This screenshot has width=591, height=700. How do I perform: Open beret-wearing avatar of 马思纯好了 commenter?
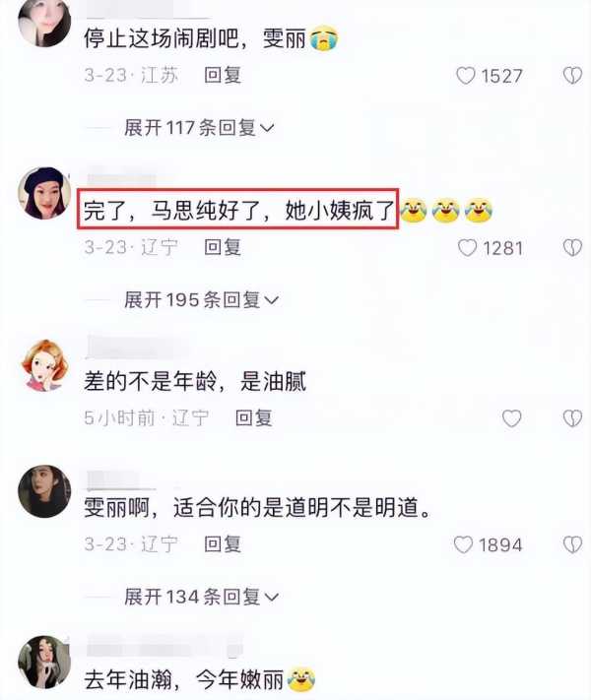(x=44, y=193)
